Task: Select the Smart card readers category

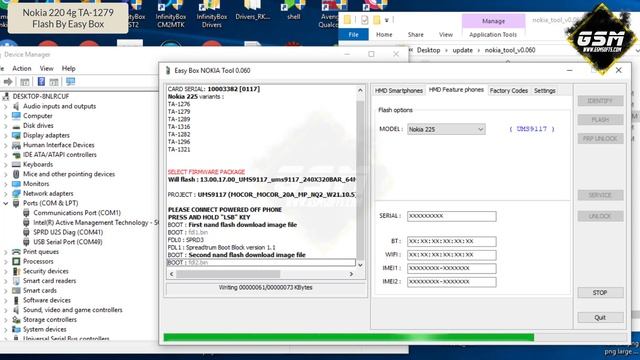Action: [49, 281]
